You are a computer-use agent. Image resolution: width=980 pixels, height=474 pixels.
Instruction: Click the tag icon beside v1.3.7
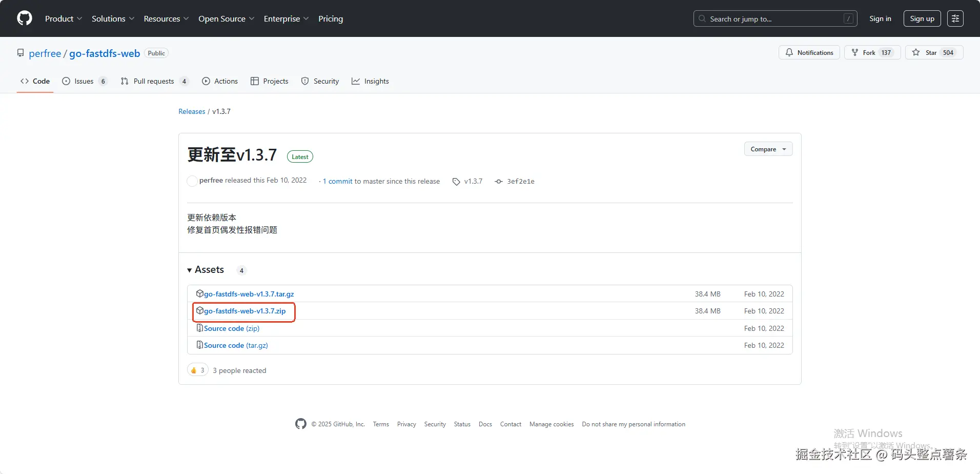(456, 182)
